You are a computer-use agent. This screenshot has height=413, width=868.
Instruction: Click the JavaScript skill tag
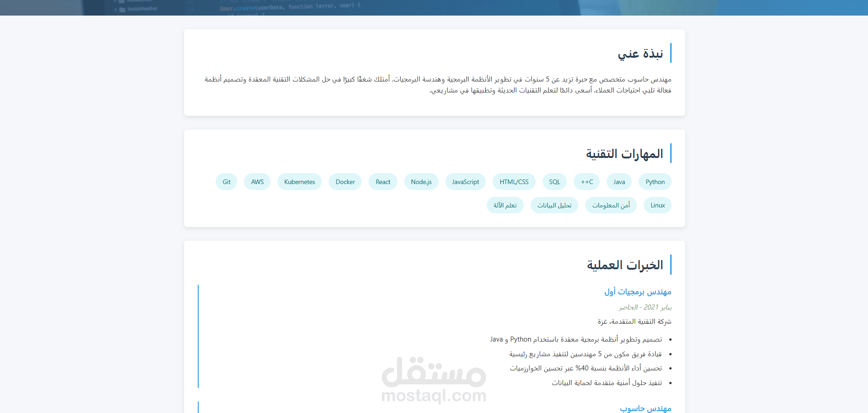point(466,182)
